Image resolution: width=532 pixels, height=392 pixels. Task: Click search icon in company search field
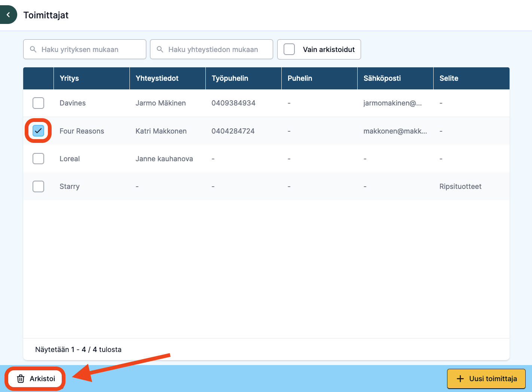pos(33,49)
